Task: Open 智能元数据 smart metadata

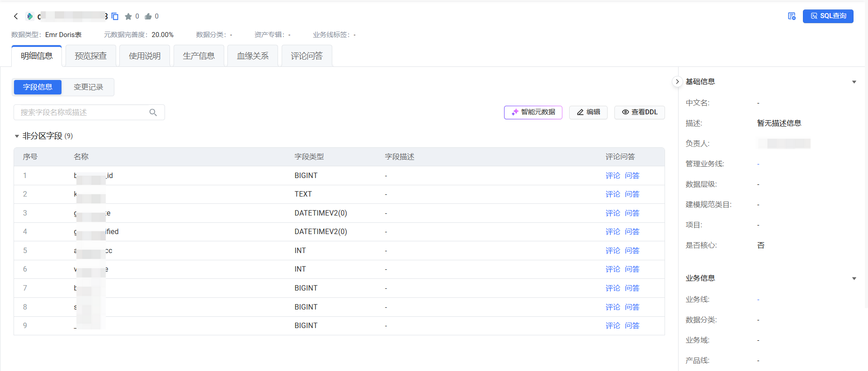Action: pos(533,112)
